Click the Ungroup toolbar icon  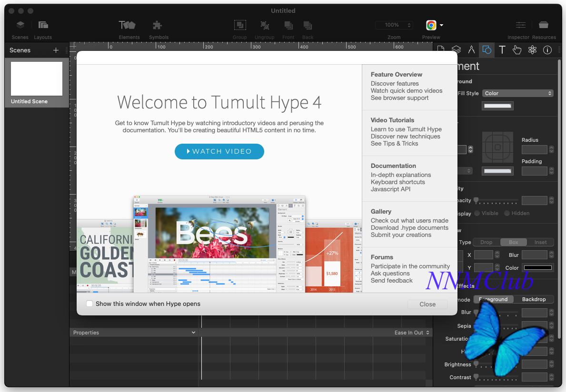click(x=265, y=25)
